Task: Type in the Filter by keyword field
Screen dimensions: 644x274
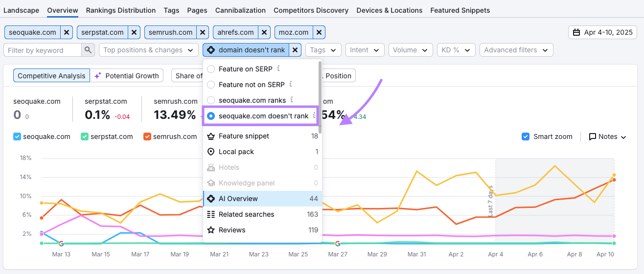Action: (43, 50)
